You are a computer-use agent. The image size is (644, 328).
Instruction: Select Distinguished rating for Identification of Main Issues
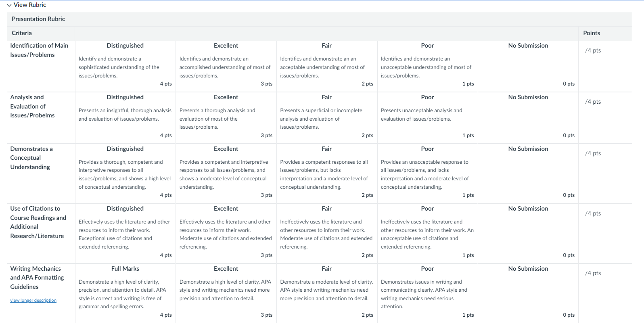click(x=125, y=66)
